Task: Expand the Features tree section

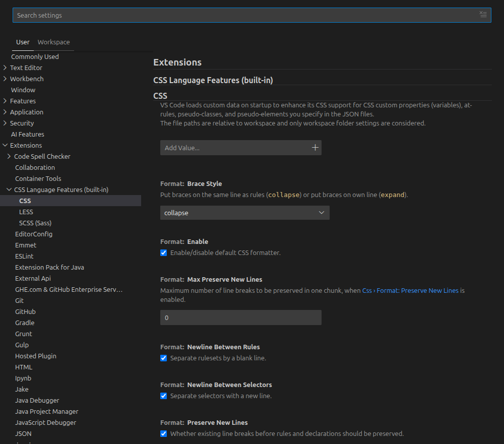Action: [5, 101]
